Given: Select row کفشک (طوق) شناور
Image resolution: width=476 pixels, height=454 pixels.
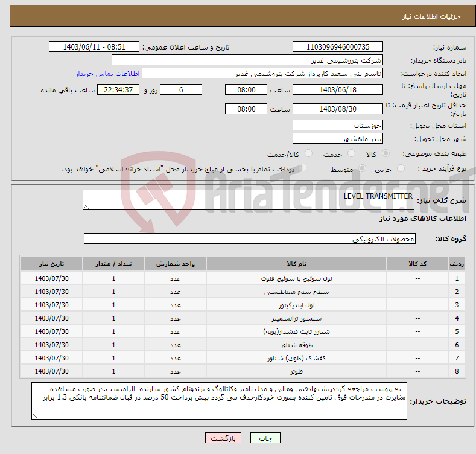Looking at the screenshot, I should 243,358.
